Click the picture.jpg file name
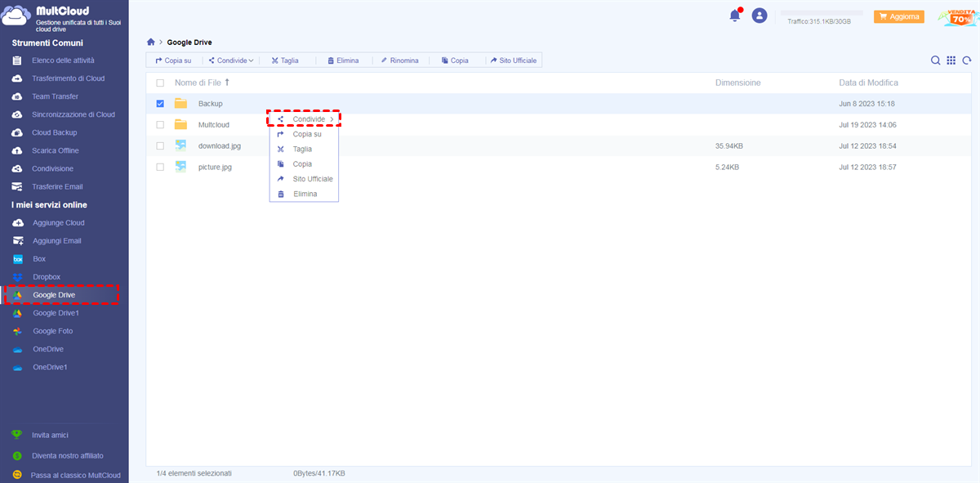The image size is (980, 483). [215, 167]
